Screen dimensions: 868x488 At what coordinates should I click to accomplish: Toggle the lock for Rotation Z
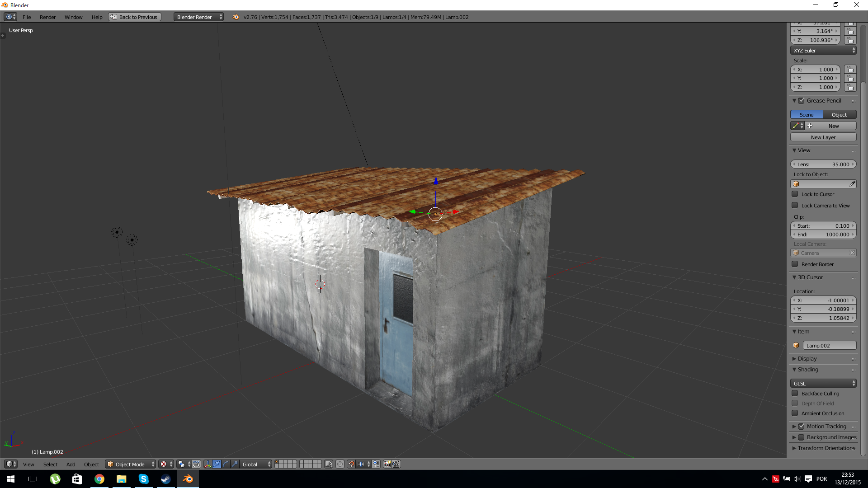(x=850, y=40)
